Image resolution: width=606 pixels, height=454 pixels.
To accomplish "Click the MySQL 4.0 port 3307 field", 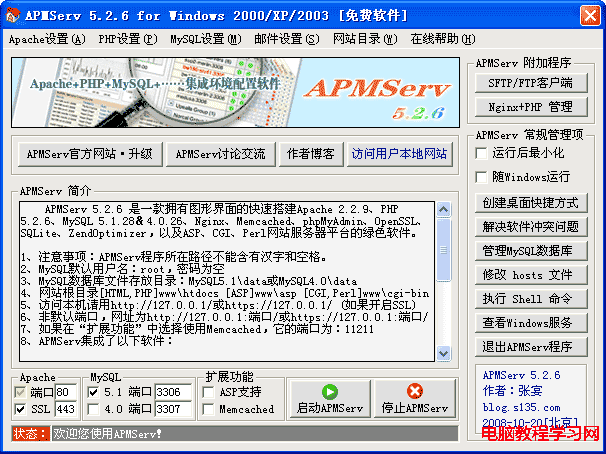I will [173, 409].
